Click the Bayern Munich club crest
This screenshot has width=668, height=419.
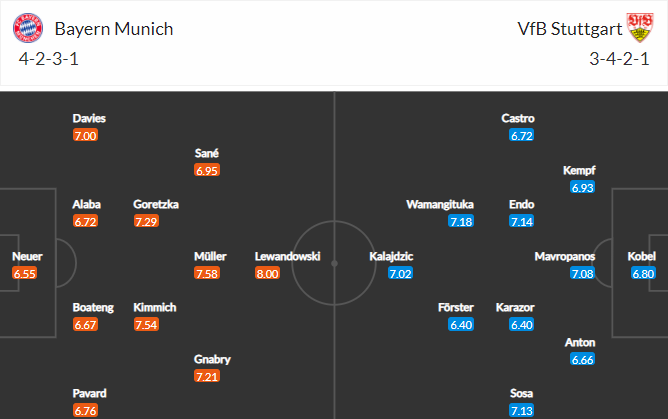pyautogui.click(x=28, y=28)
